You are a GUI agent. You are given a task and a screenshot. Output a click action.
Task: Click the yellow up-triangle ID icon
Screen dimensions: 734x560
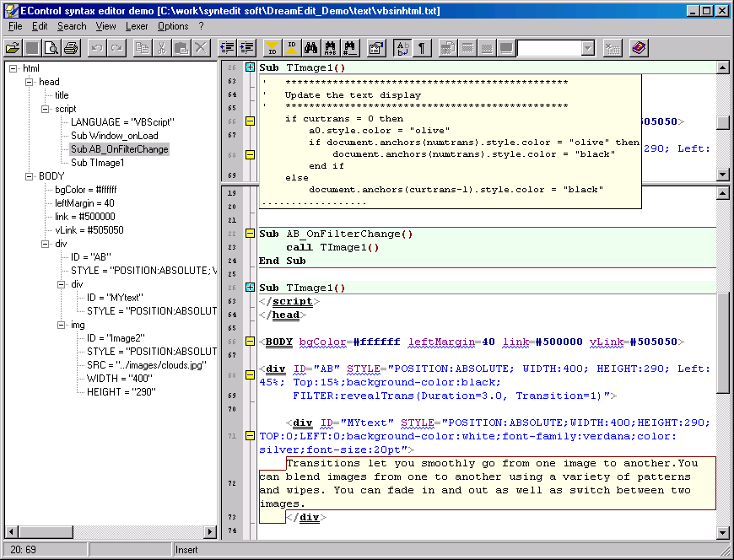292,48
